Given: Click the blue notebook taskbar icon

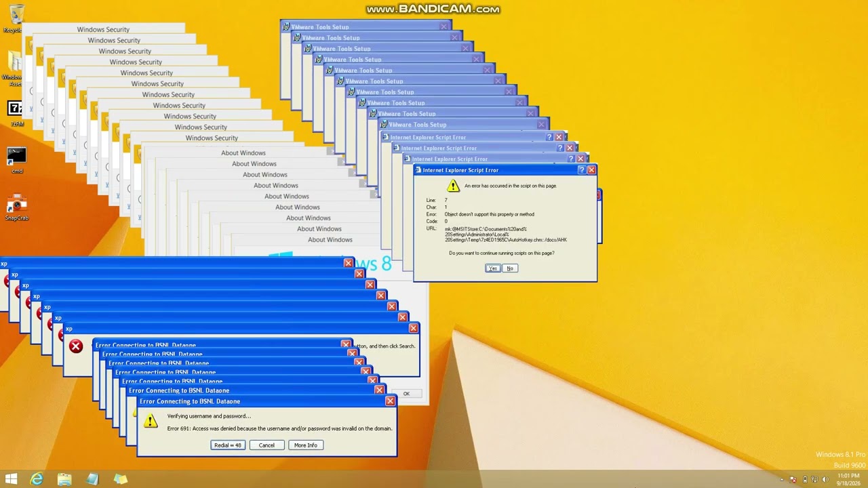Looking at the screenshot, I should tap(92, 479).
